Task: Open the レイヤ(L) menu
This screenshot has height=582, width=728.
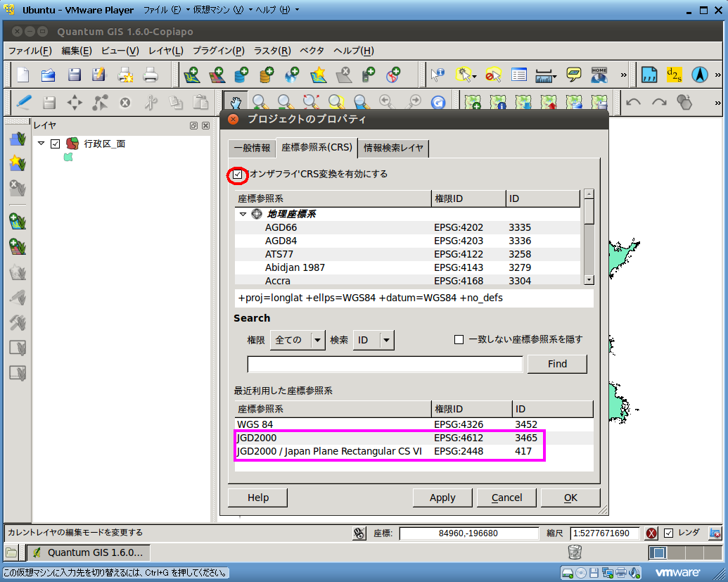Action: tap(166, 51)
